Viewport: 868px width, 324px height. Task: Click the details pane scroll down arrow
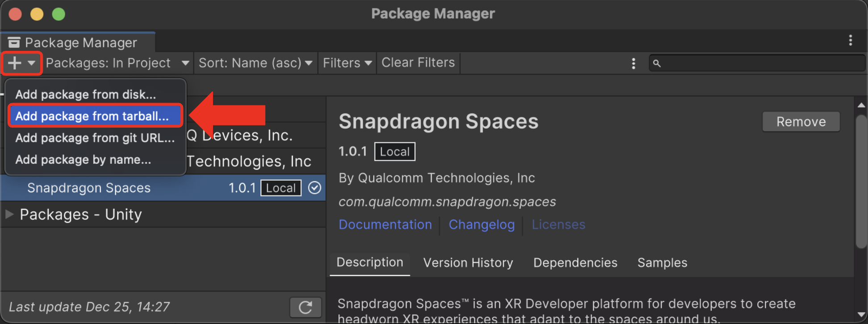coord(861,315)
